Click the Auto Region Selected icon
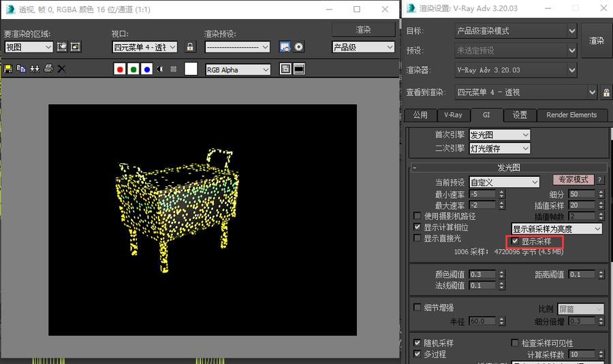Image resolution: width=613 pixels, height=364 pixels. pyautogui.click(x=76, y=47)
